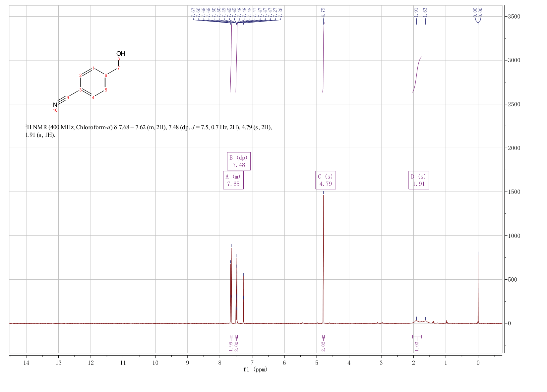Viewport: 547px width, 392px height.
Task: Select the TMS peak at 0 ppm
Action: coord(478,288)
